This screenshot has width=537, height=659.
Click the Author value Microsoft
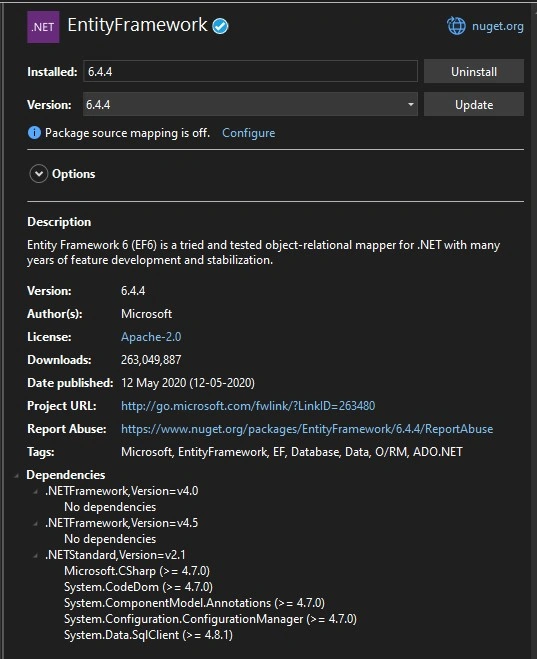[146, 314]
